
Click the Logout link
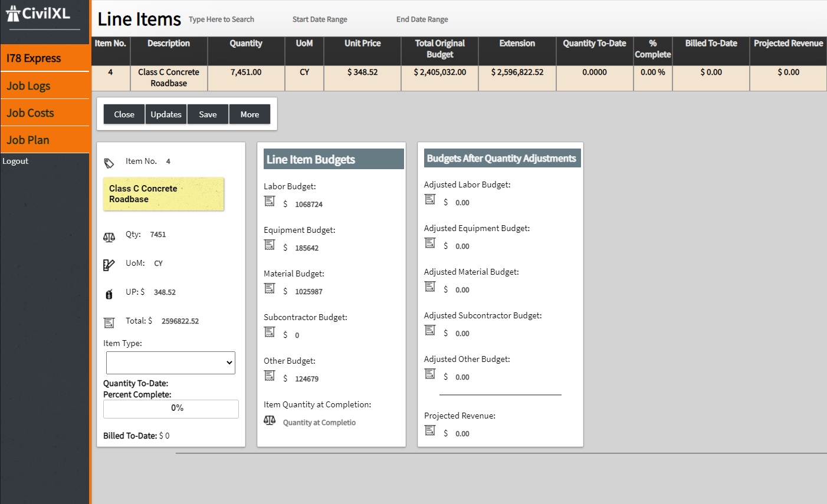(15, 161)
